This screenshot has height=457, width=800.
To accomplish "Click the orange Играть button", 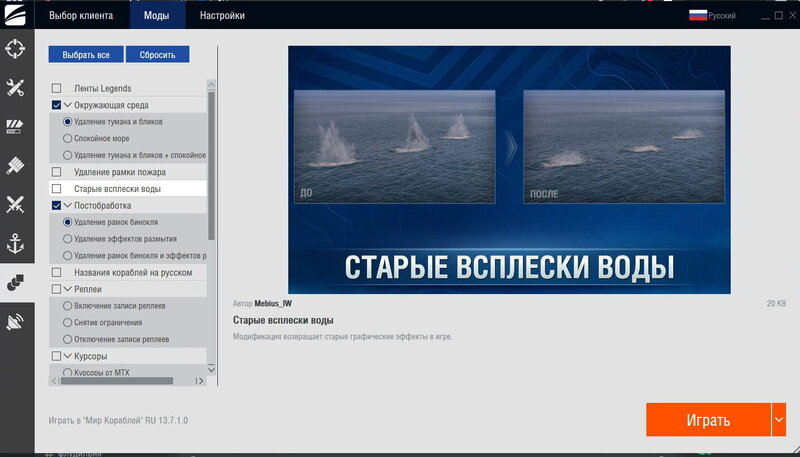I will (708, 419).
